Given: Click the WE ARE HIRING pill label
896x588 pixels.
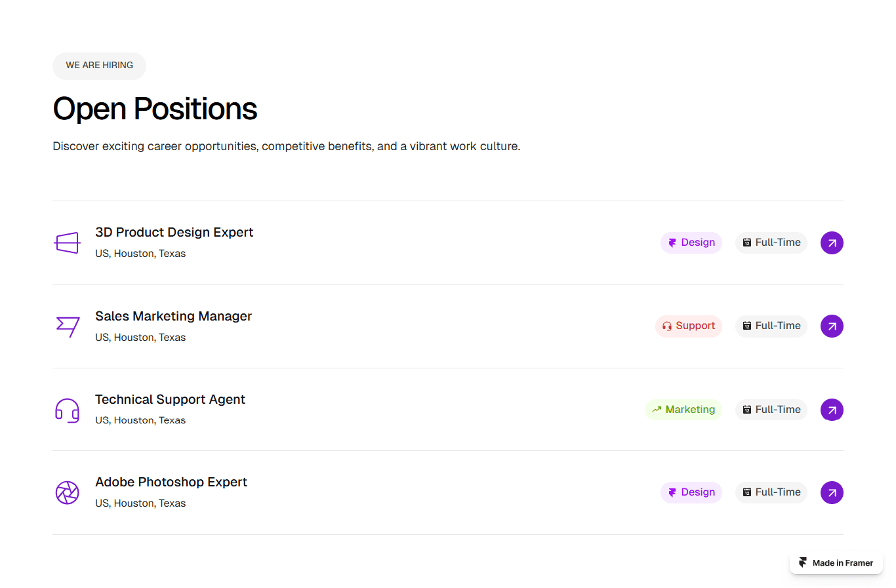Looking at the screenshot, I should click(99, 66).
